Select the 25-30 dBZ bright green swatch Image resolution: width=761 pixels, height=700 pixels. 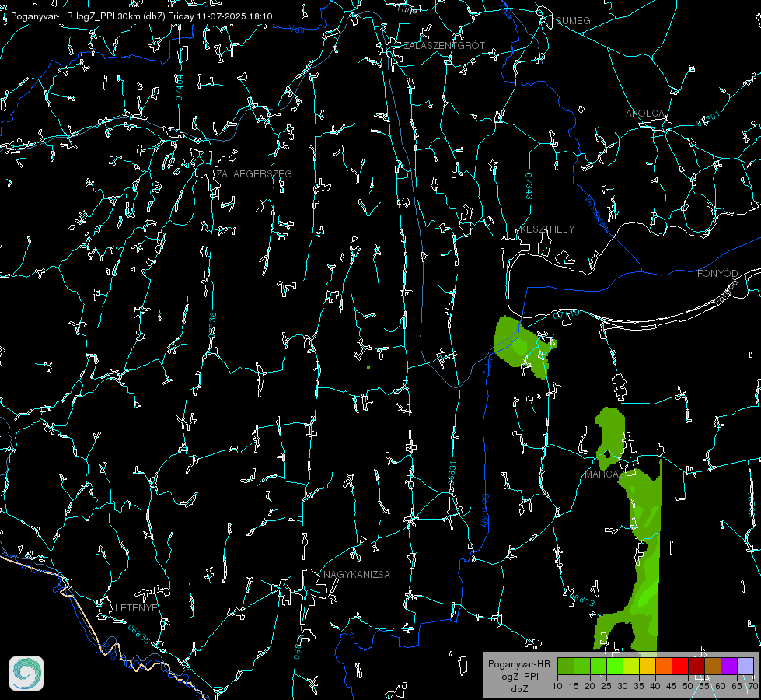[615, 666]
